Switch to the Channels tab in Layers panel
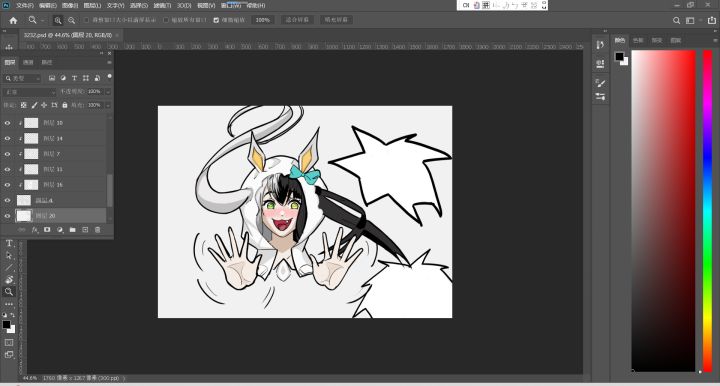This screenshot has height=386, width=720. (28, 62)
